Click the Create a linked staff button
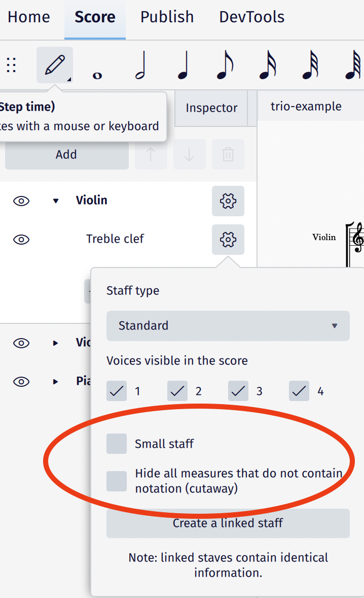 pos(228,523)
